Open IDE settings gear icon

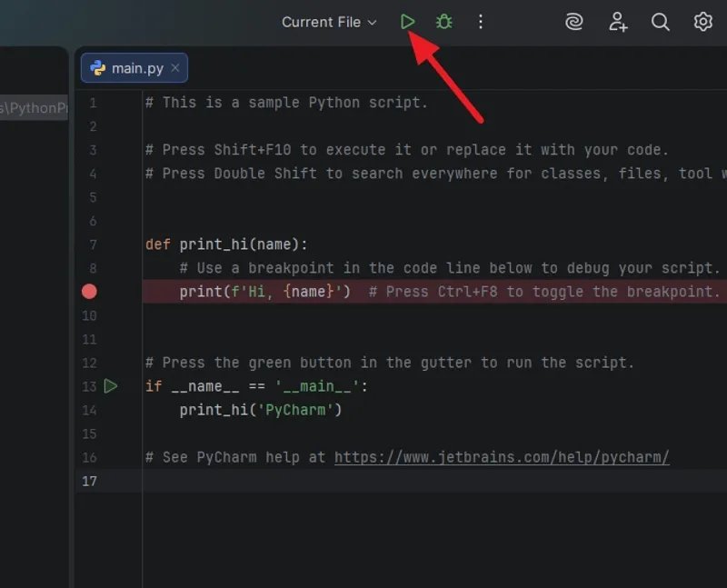coord(702,21)
